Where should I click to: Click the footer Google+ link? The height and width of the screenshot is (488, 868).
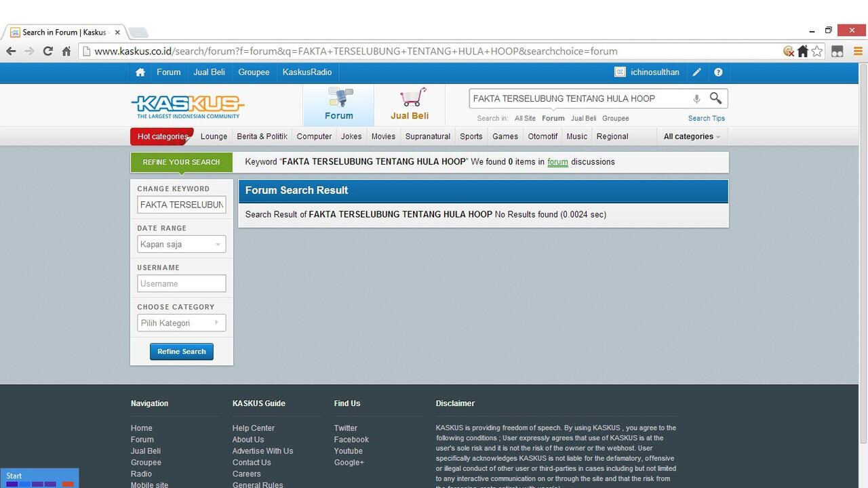tap(349, 462)
